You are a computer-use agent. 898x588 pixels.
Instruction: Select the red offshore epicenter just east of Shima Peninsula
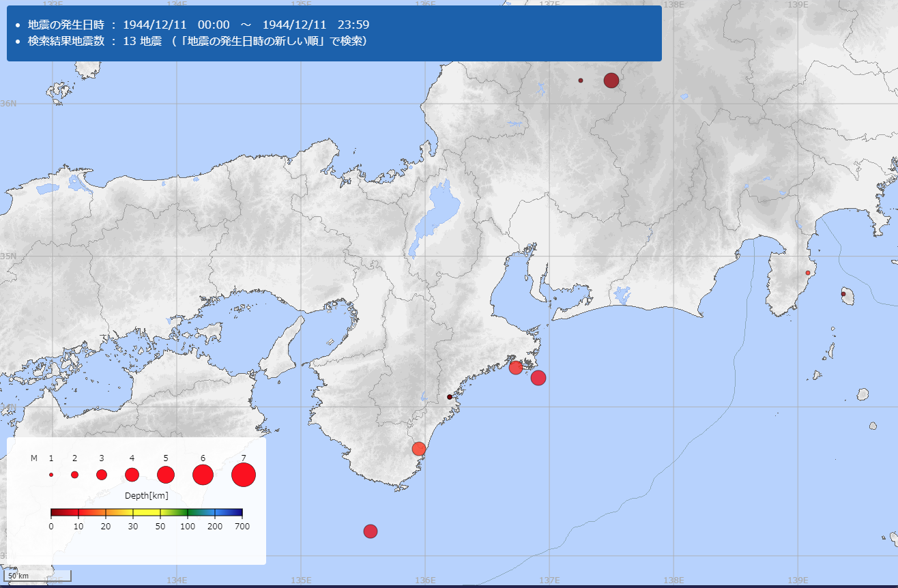click(x=538, y=378)
